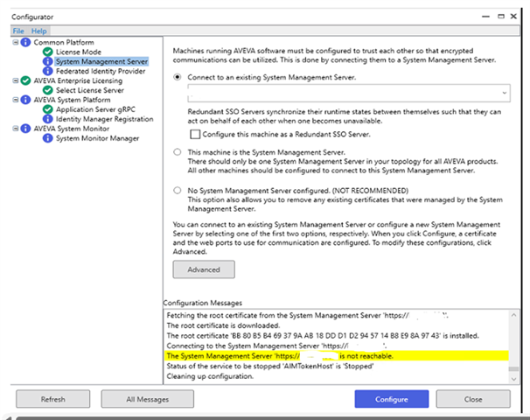The width and height of the screenshot is (530, 420).
Task: Minimize the Configurator window
Action: point(485,17)
